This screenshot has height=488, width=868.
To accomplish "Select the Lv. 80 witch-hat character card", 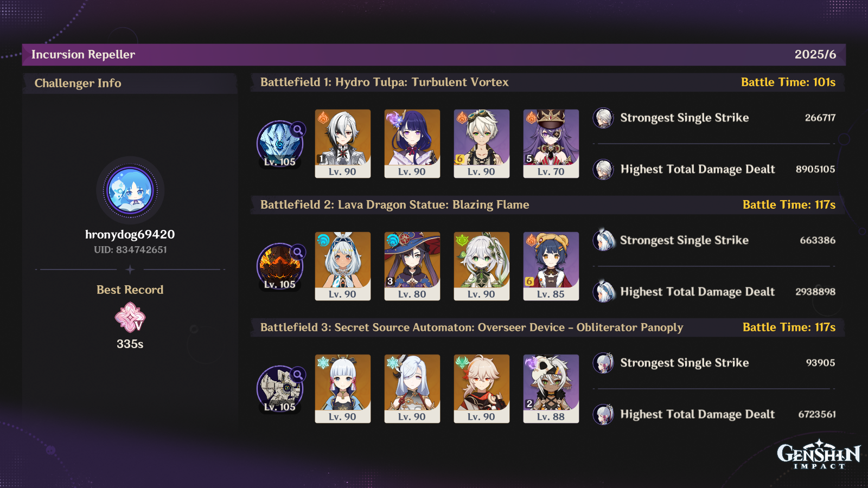I will coord(412,266).
